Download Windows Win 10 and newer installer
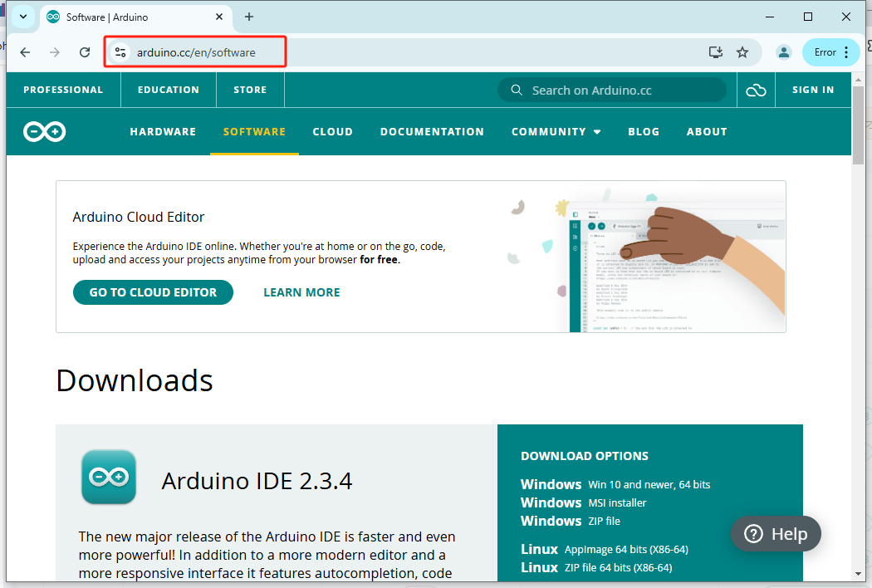The width and height of the screenshot is (872, 588). (x=615, y=484)
